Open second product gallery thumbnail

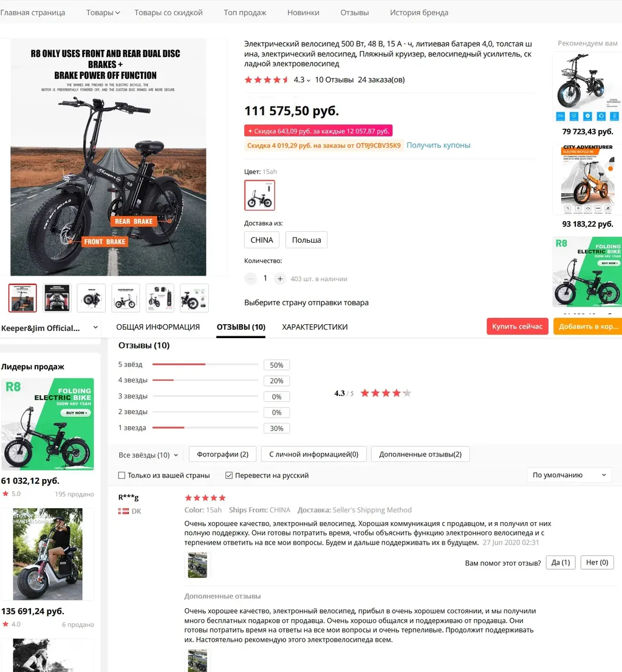(57, 298)
